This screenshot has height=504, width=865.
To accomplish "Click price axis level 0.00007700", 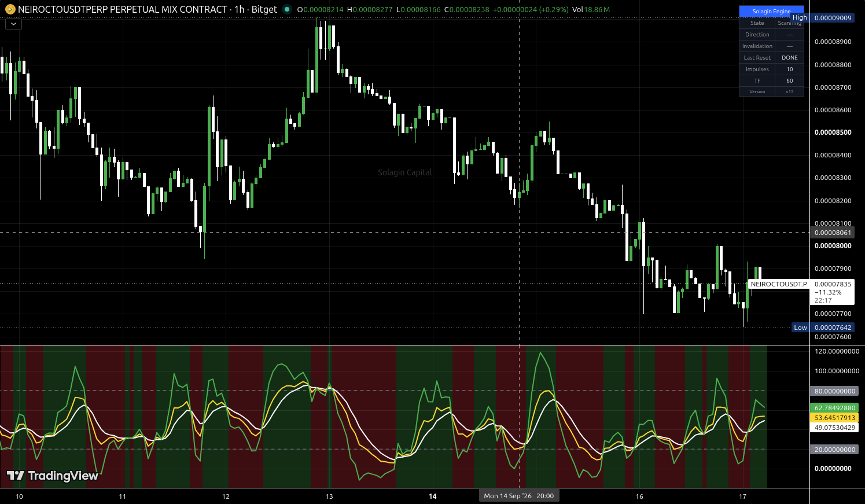I will click(x=833, y=314).
